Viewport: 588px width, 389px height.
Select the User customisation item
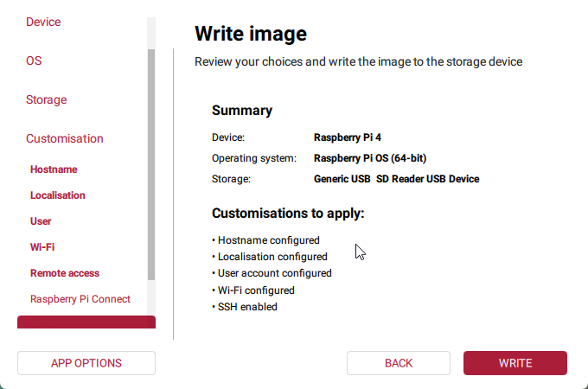tap(41, 221)
